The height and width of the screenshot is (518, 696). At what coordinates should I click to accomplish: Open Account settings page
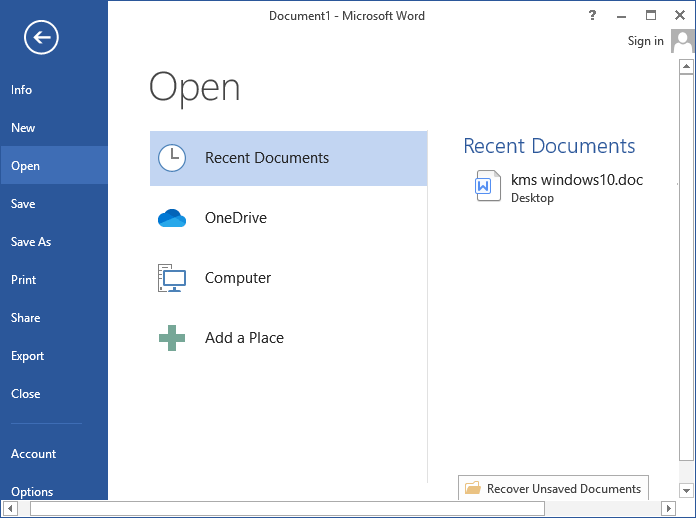pos(34,454)
